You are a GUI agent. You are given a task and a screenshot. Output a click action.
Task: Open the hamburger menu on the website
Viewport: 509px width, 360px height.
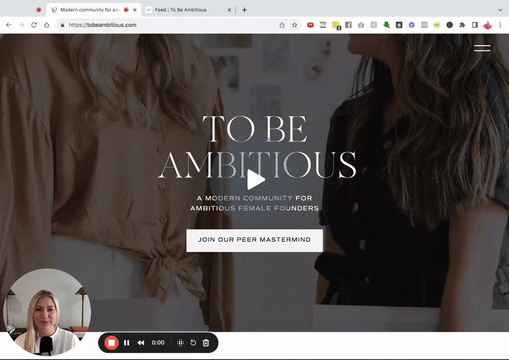482,48
